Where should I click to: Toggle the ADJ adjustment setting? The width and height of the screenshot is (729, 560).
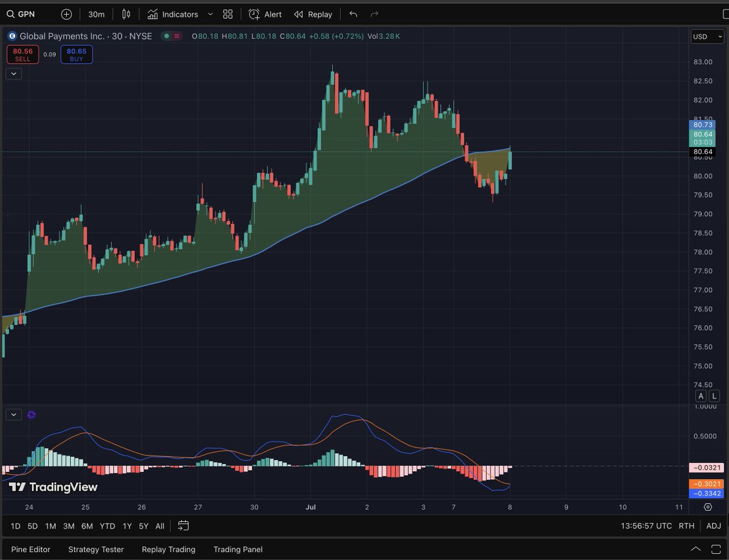pos(714,526)
